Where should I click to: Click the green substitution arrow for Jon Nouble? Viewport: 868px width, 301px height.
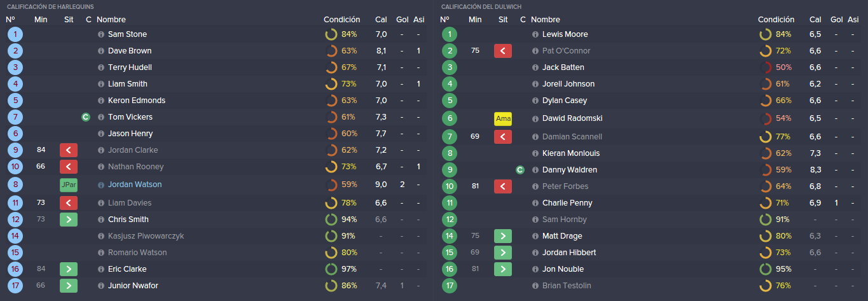point(503,269)
